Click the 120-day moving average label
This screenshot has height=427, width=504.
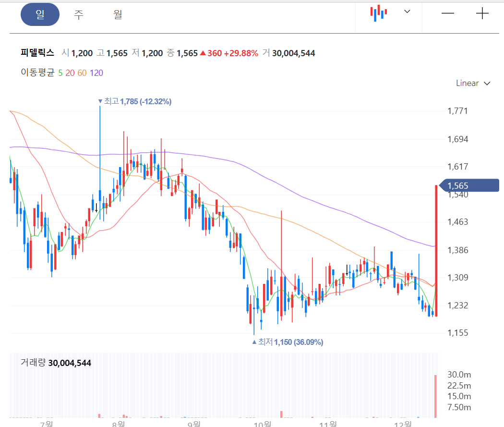point(96,73)
